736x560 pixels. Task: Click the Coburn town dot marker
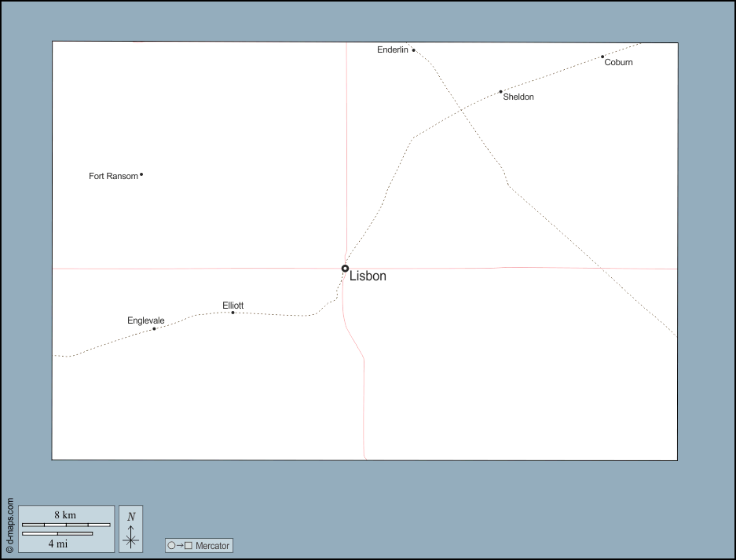602,57
